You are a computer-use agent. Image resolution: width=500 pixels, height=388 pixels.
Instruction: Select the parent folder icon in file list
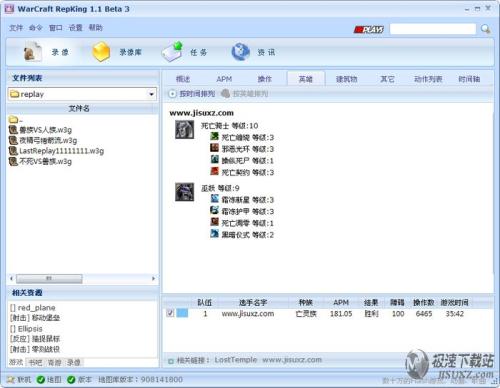click(x=13, y=119)
